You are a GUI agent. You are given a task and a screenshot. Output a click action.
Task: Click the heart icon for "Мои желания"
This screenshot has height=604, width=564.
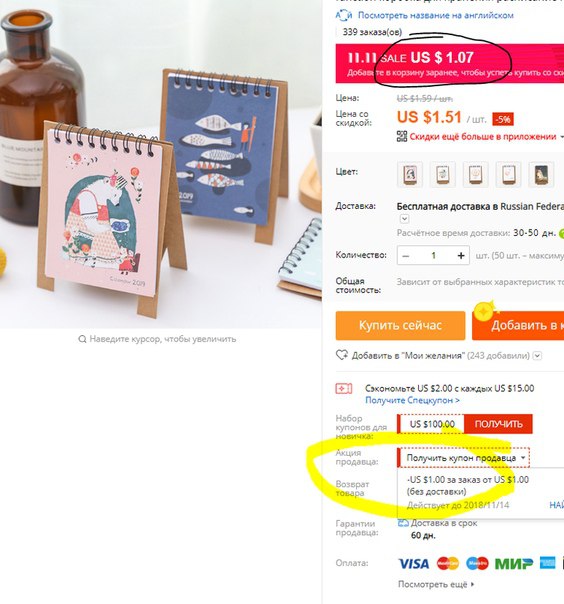click(x=342, y=355)
